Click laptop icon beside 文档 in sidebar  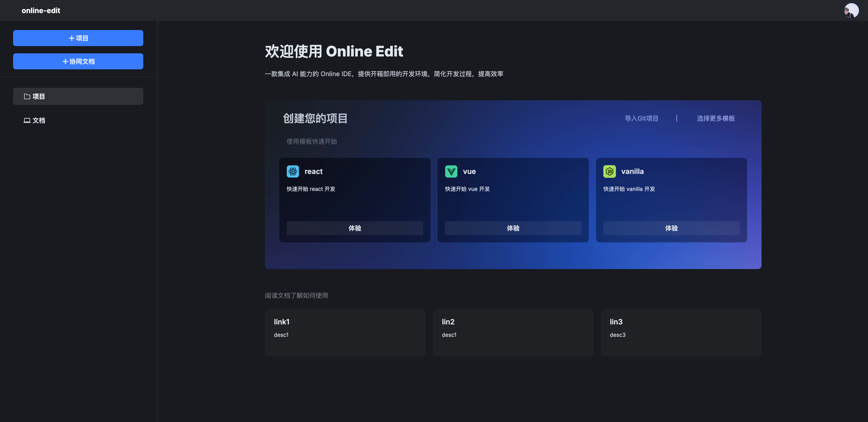pyautogui.click(x=27, y=121)
